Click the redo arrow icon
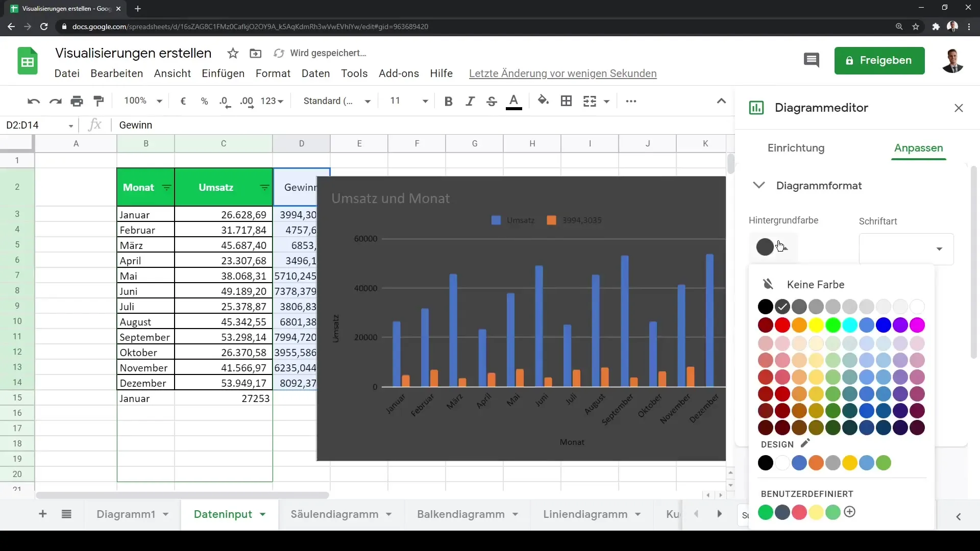980x551 pixels. (x=55, y=101)
